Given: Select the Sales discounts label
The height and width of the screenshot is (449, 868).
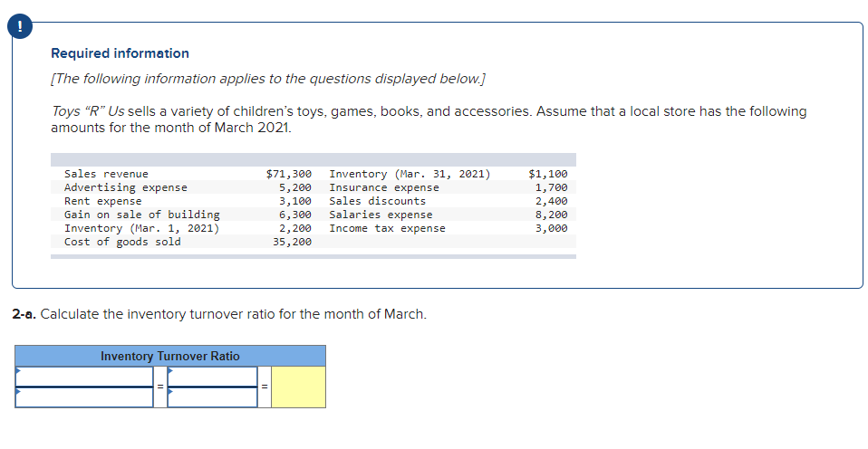Looking at the screenshot, I should click(x=378, y=201).
